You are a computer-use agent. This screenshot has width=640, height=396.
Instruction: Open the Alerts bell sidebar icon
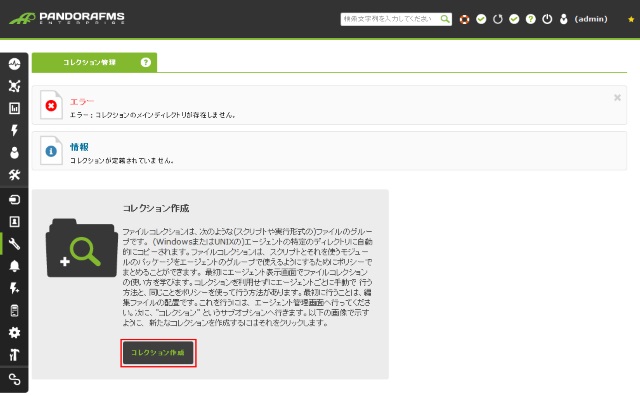[14, 266]
